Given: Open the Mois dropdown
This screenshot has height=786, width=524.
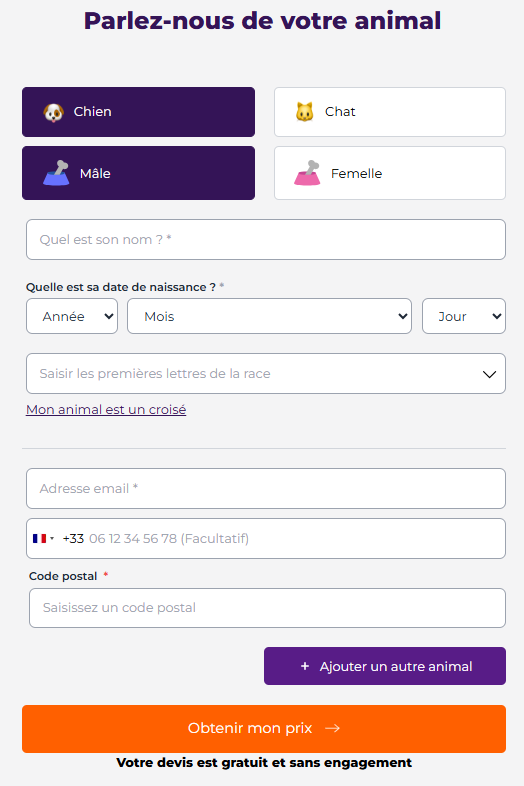Looking at the screenshot, I should pos(269,316).
